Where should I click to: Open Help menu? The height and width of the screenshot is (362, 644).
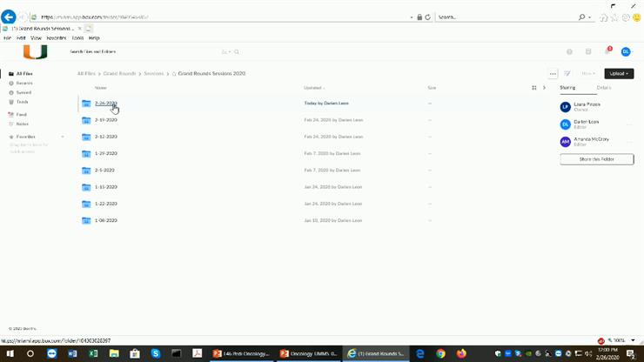(x=94, y=37)
